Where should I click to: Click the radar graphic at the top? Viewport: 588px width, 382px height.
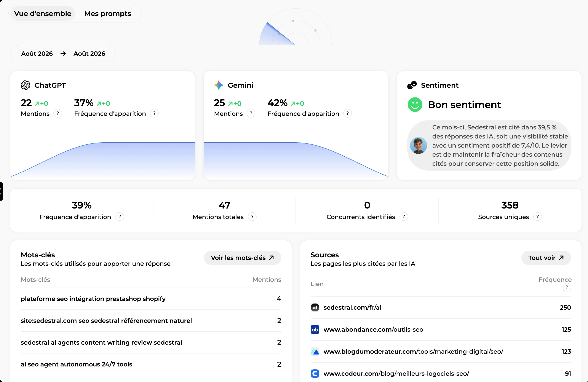(296, 27)
